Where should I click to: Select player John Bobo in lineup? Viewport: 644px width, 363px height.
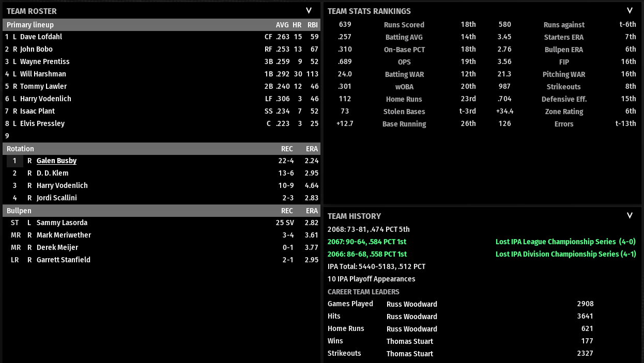[37, 49]
